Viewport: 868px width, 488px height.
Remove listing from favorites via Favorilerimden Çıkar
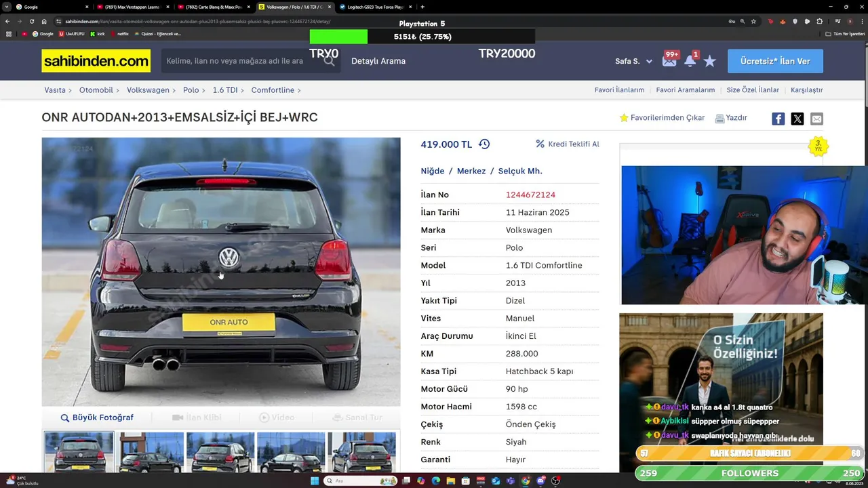[662, 118]
